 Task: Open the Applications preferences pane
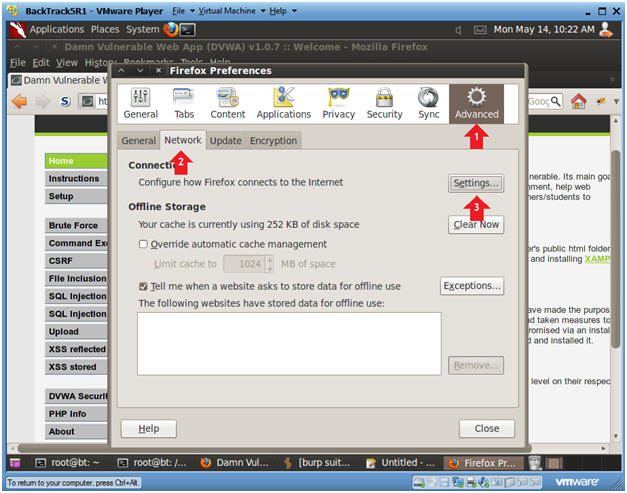coord(284,104)
